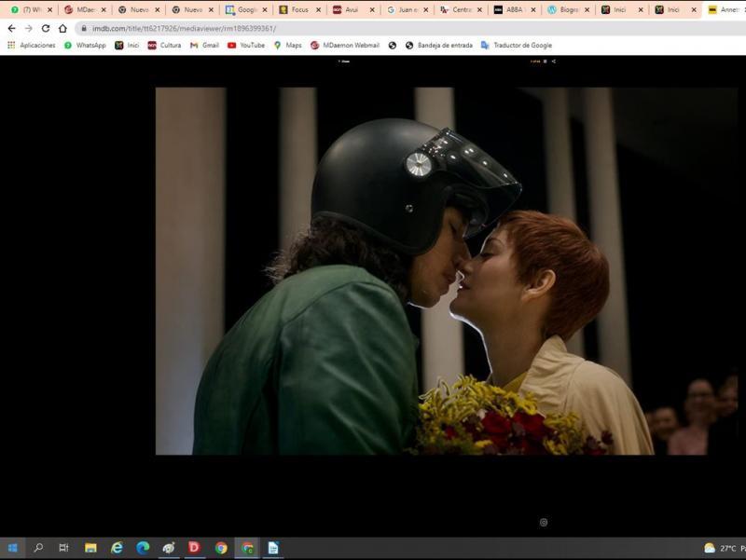Close the ABBA tab

(533, 9)
